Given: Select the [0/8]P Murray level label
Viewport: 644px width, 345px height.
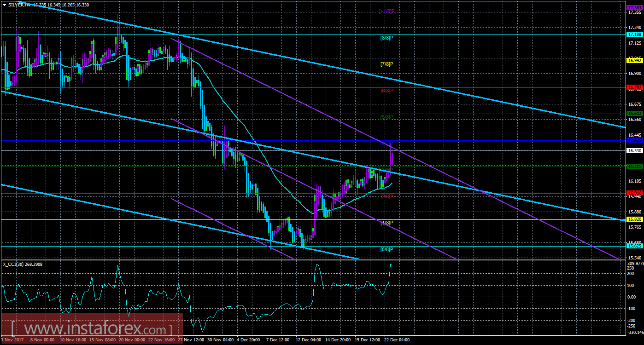Looking at the screenshot, I should 386,249.
